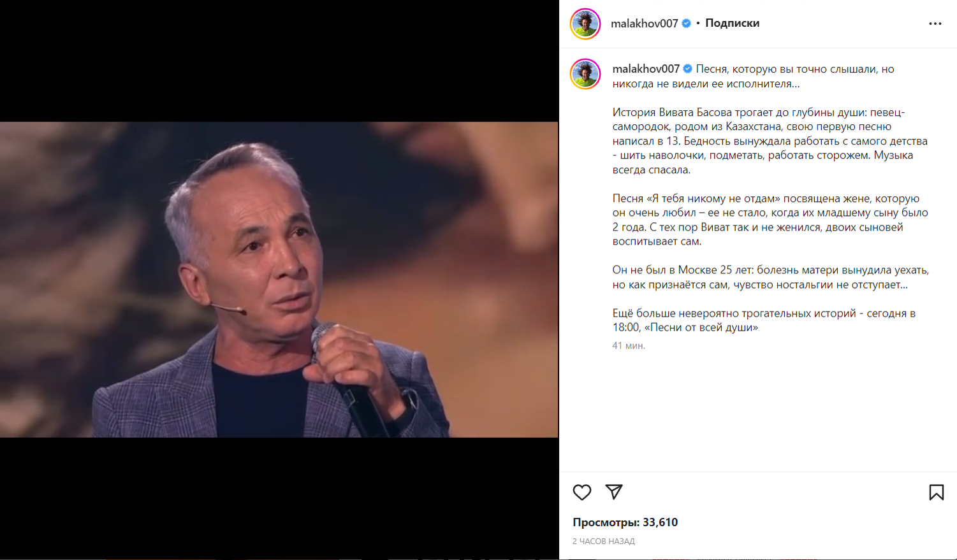
Task: Click the paragraph starting with История Вивата Басова
Action: 770,141
